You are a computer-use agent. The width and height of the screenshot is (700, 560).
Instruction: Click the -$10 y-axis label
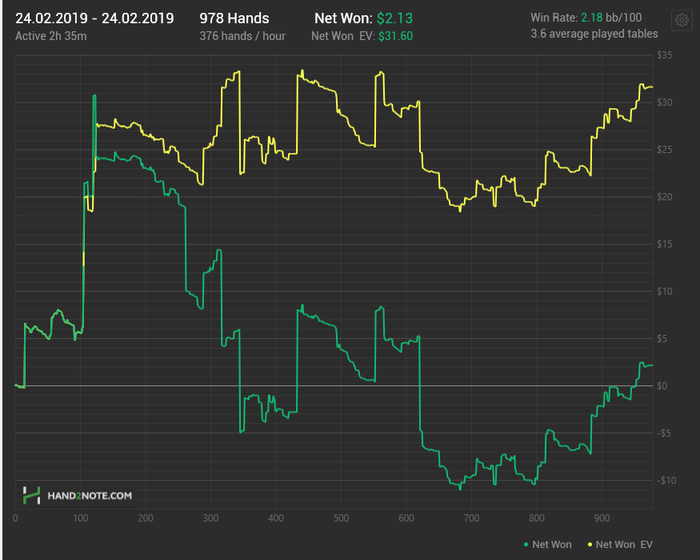tap(666, 481)
